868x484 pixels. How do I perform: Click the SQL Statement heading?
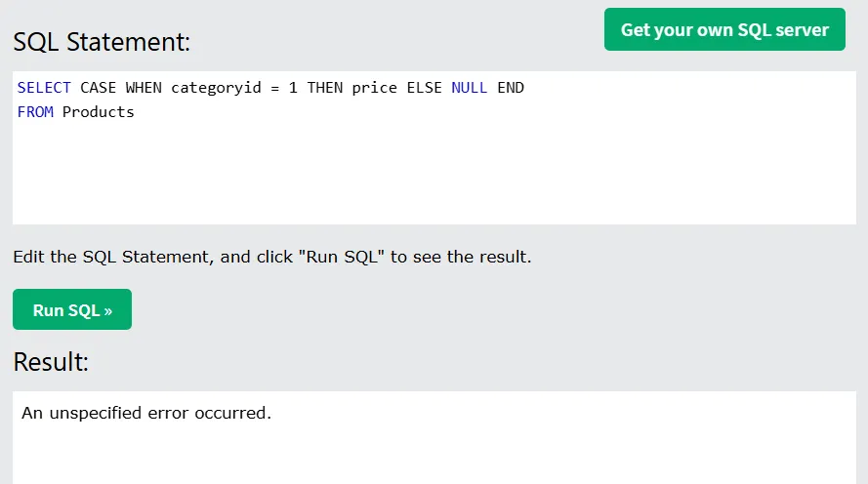click(x=102, y=42)
